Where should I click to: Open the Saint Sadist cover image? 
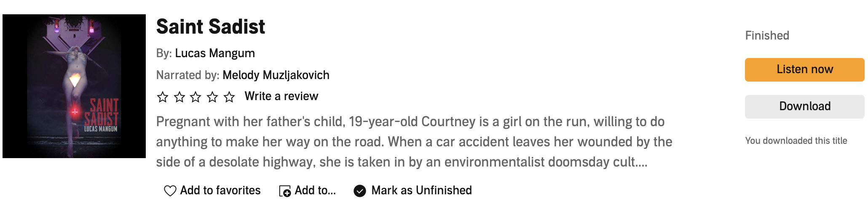[74, 86]
